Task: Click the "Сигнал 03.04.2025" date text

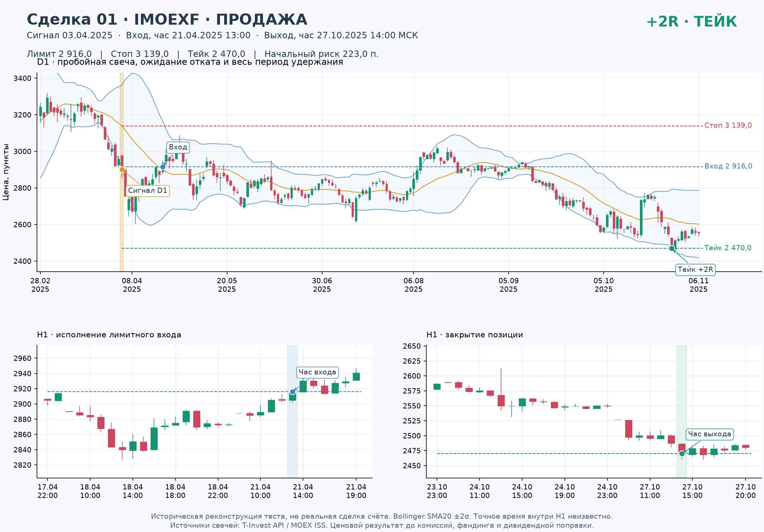Action: tap(69, 35)
